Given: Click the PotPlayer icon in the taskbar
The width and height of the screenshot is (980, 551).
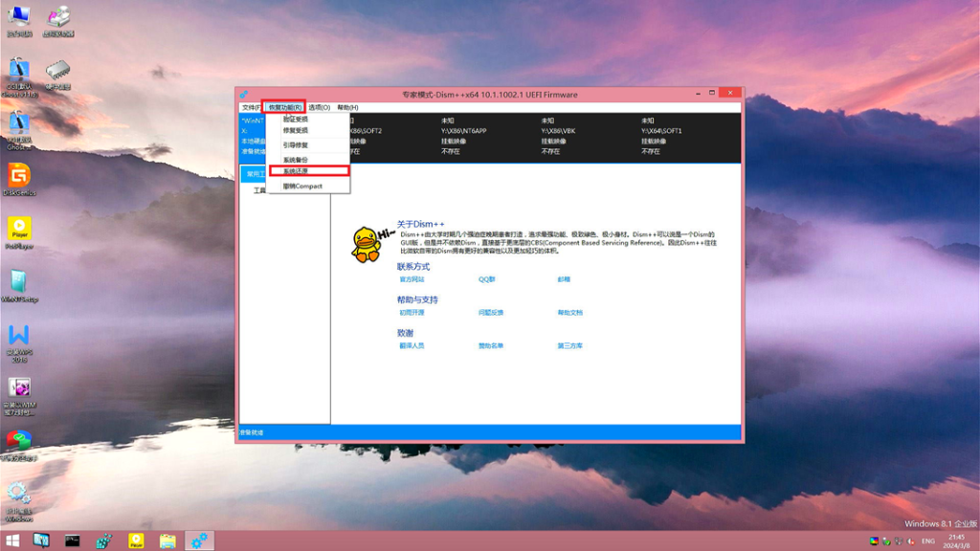Looking at the screenshot, I should (x=136, y=540).
